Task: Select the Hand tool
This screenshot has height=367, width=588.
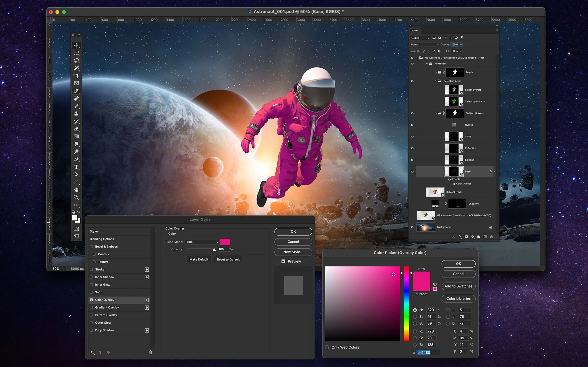Action: (x=76, y=190)
